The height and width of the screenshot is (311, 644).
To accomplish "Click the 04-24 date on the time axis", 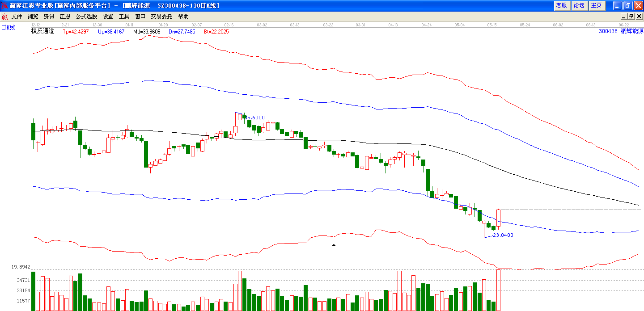I will 426,25.
